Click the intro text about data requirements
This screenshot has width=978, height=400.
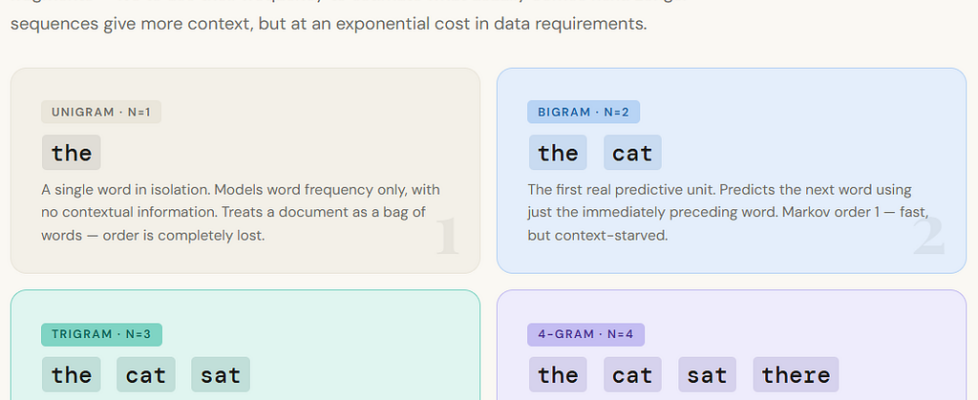328,24
